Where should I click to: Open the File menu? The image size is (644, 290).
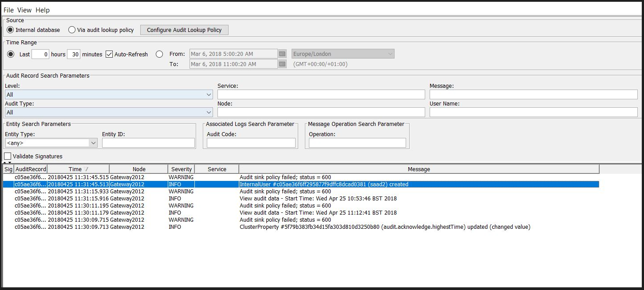tap(8, 10)
